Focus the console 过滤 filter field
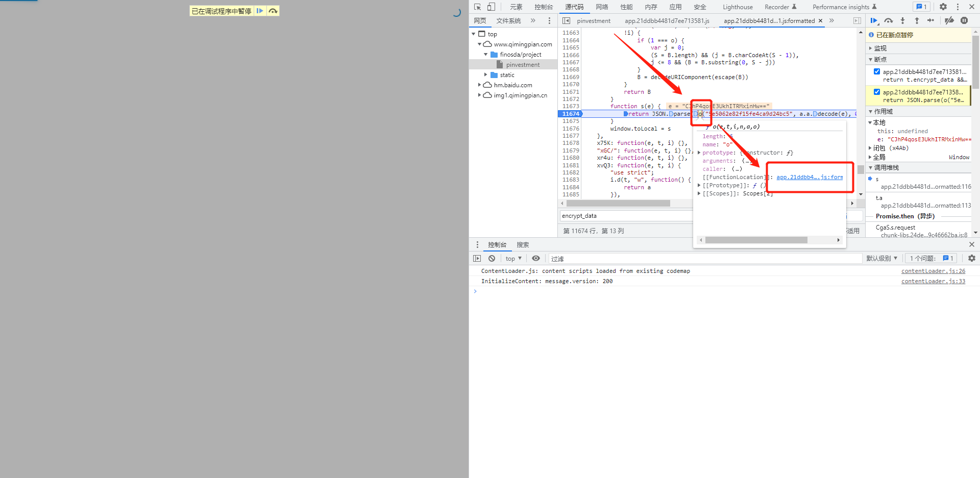 click(705, 259)
